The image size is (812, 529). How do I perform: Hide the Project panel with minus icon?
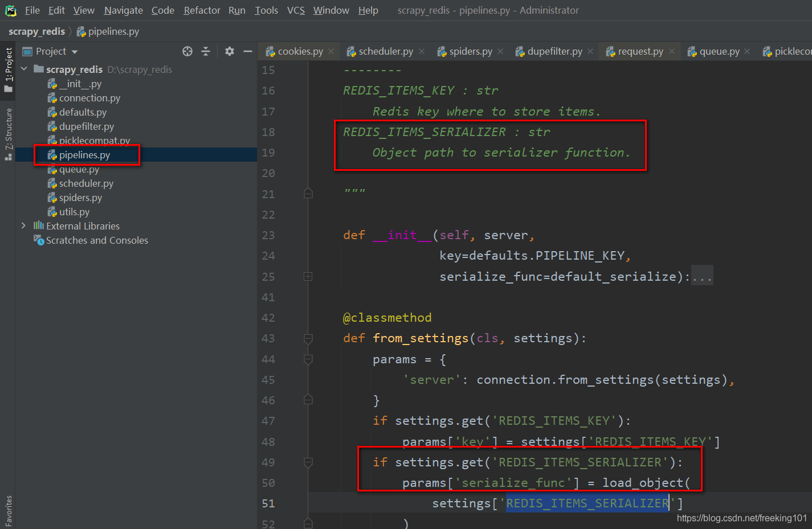point(248,51)
